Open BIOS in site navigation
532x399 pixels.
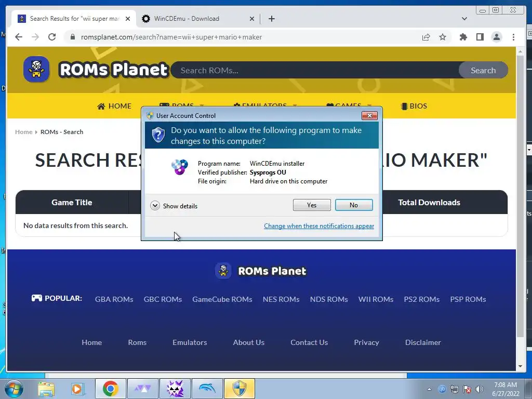pos(414,106)
